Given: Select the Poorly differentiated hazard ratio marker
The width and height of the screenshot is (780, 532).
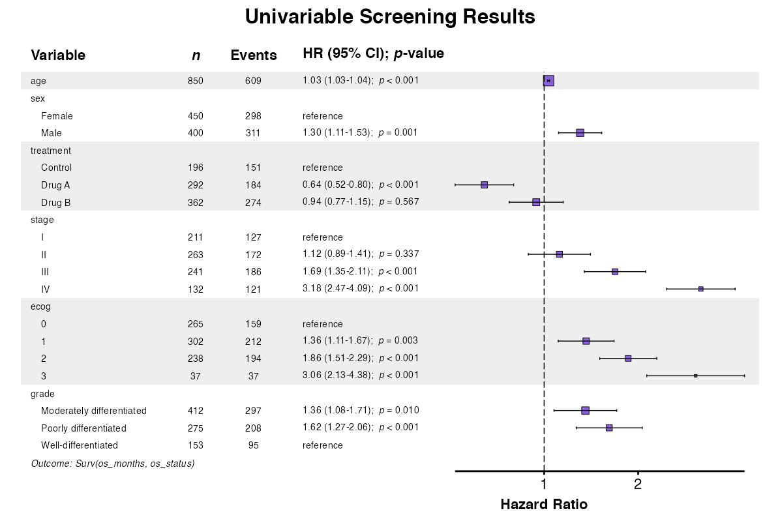Looking at the screenshot, I should pyautogui.click(x=609, y=428).
